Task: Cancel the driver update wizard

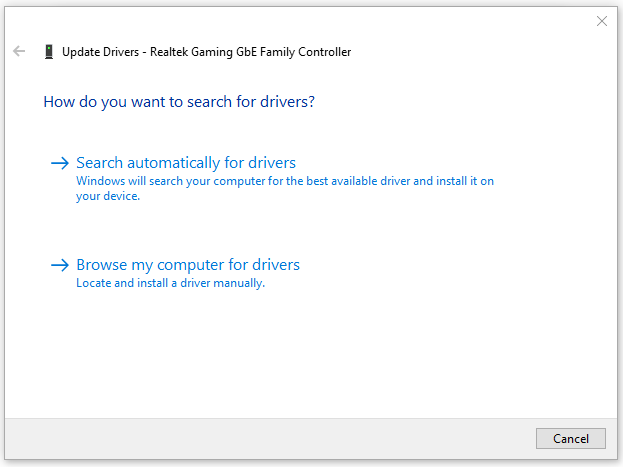Action: pyautogui.click(x=571, y=438)
